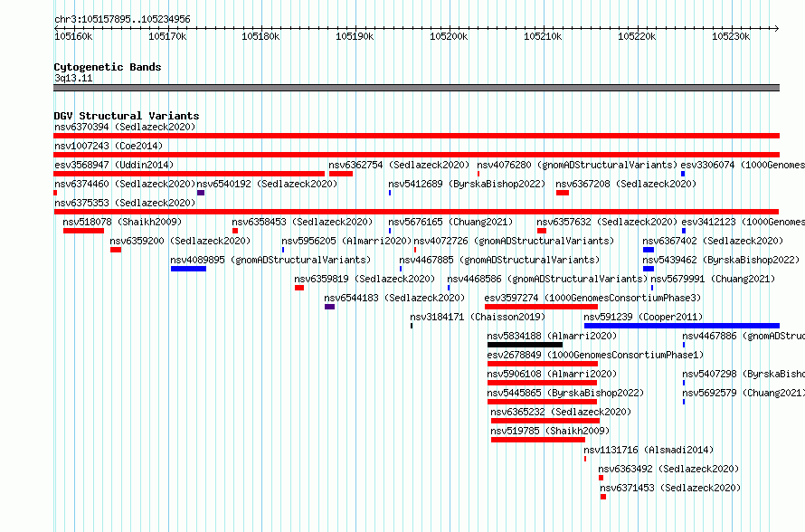Click the red esv2678849 variant bar
Screen dimensions: 805x532
click(543, 364)
